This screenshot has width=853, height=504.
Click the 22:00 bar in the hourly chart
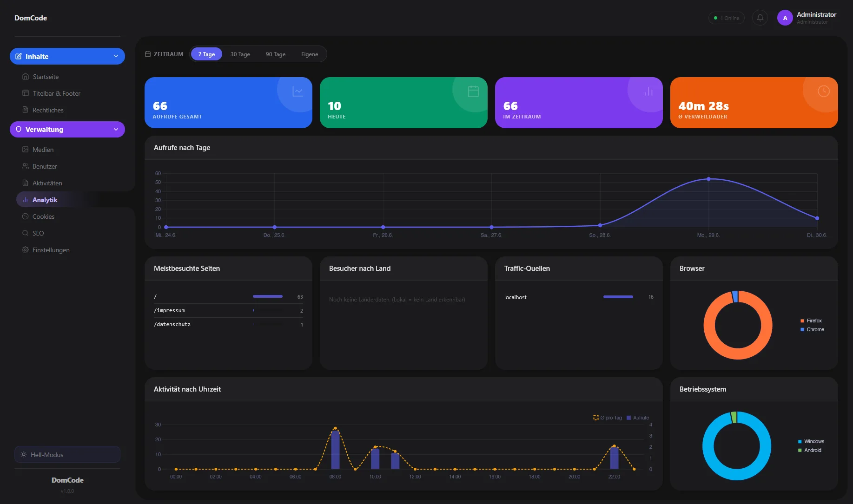[614, 458]
